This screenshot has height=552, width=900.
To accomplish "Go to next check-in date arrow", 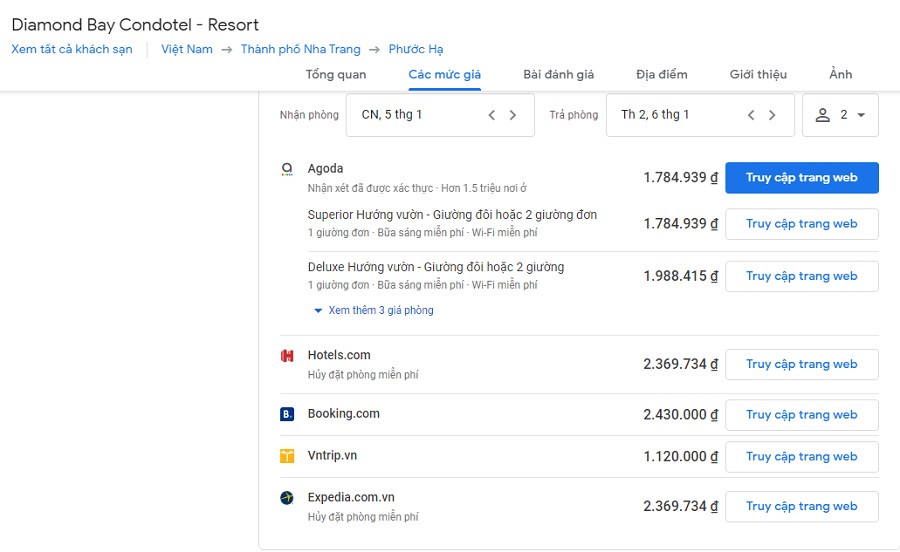I will [513, 115].
